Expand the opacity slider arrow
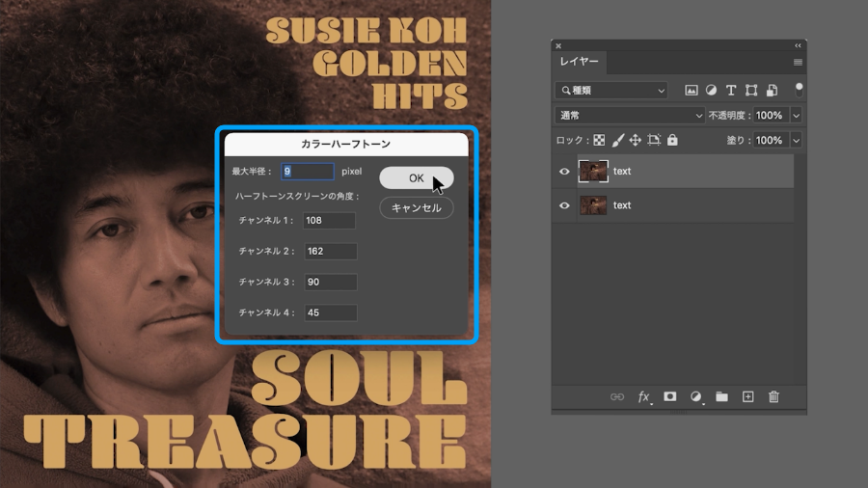 [796, 115]
